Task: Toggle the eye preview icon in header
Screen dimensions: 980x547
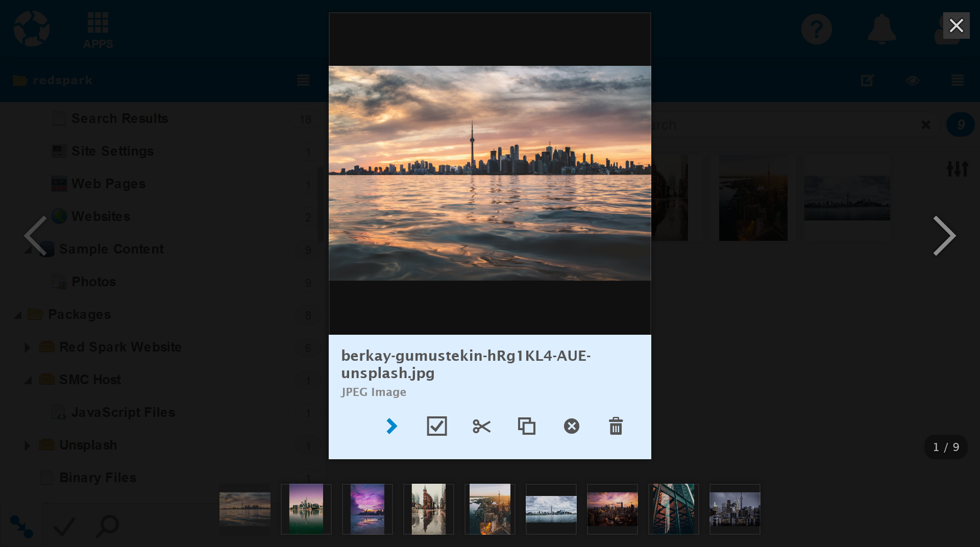Action: [912, 81]
